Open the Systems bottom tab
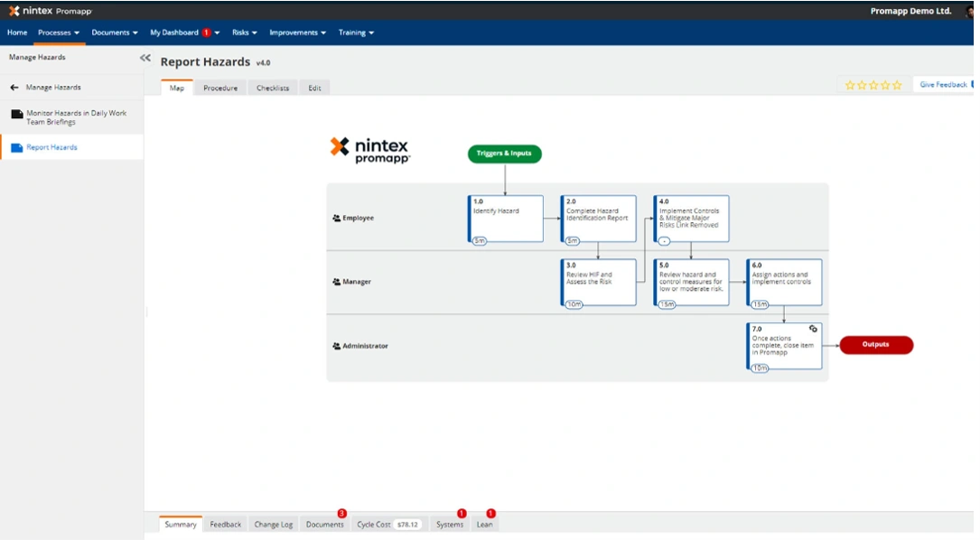Image resolution: width=980 pixels, height=540 pixels. pos(450,525)
